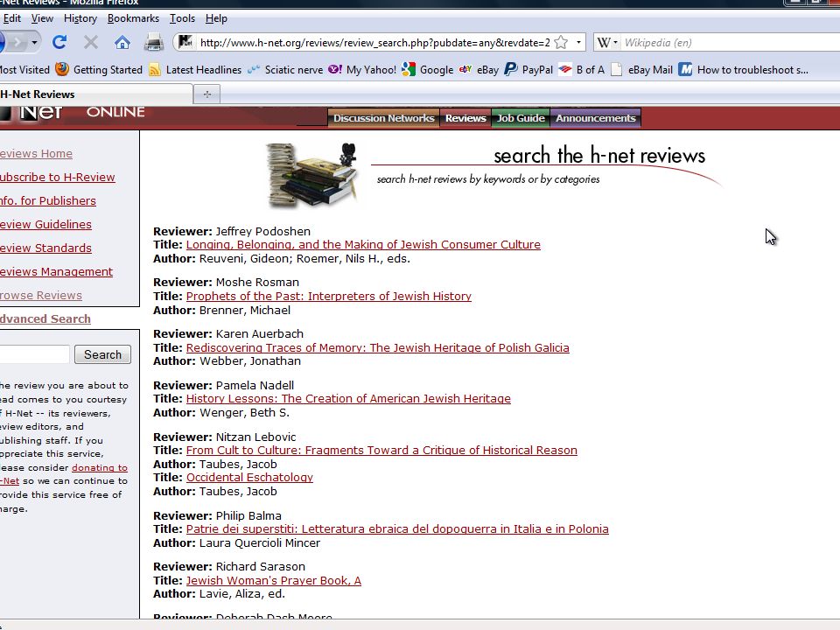Open the Browse Reviews link
The image size is (840, 630).
[41, 295]
